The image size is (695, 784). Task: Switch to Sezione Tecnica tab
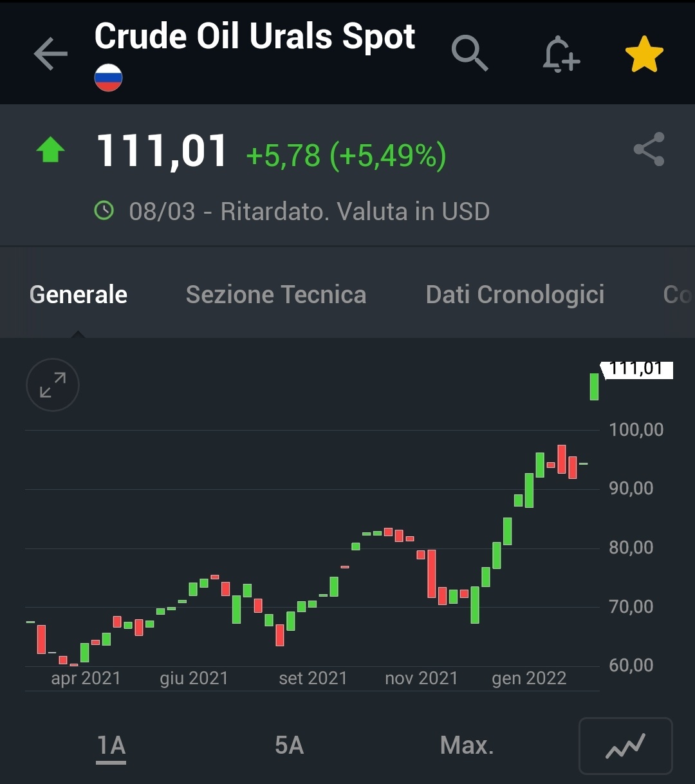pyautogui.click(x=276, y=295)
